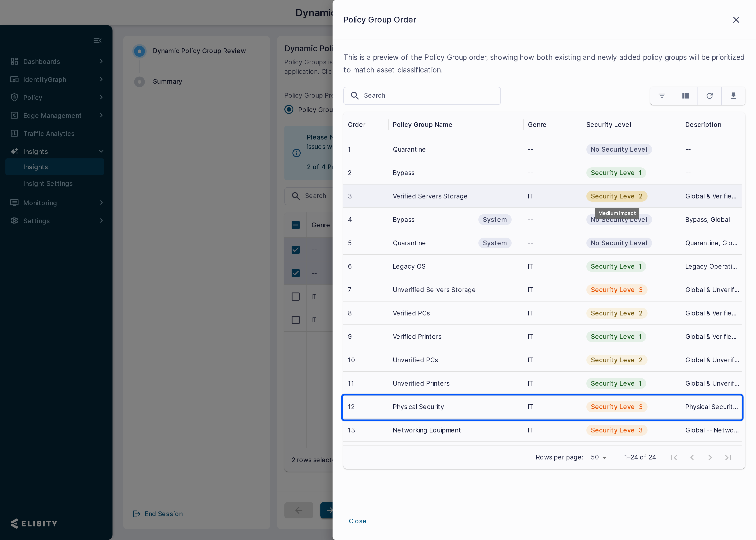This screenshot has height=540, width=756.
Task: Click the info icon in the notice
Action: click(296, 153)
